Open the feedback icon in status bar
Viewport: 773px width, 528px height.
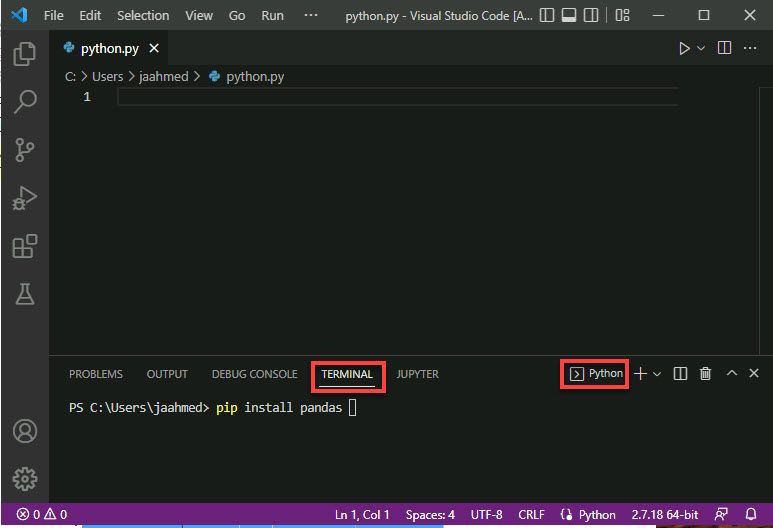click(721, 515)
